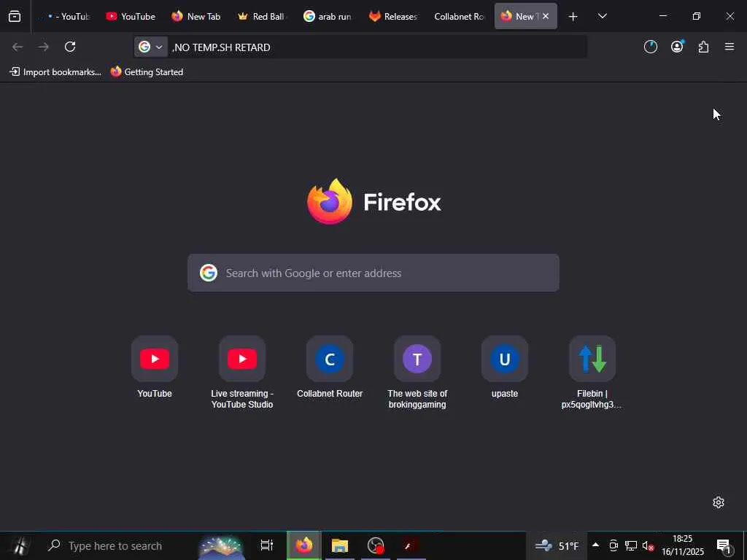Reload the current page
The width and height of the screenshot is (747, 560).
[x=70, y=47]
